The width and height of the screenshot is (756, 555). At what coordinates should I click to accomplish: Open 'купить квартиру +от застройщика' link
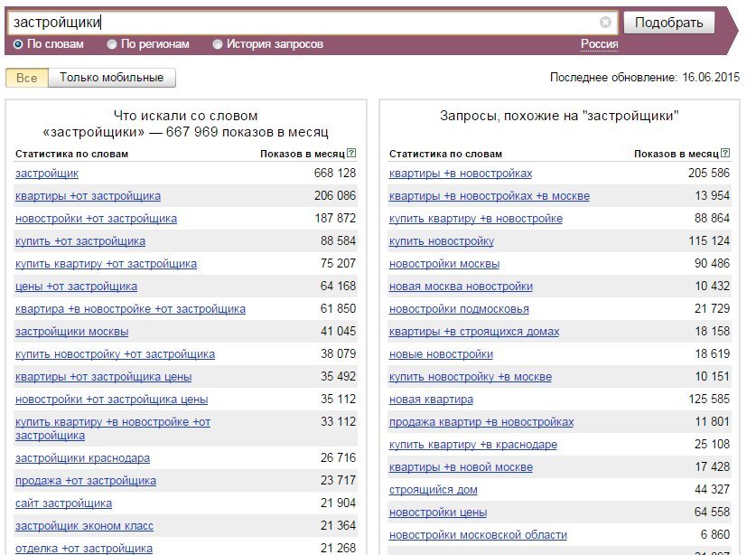pyautogui.click(x=106, y=264)
